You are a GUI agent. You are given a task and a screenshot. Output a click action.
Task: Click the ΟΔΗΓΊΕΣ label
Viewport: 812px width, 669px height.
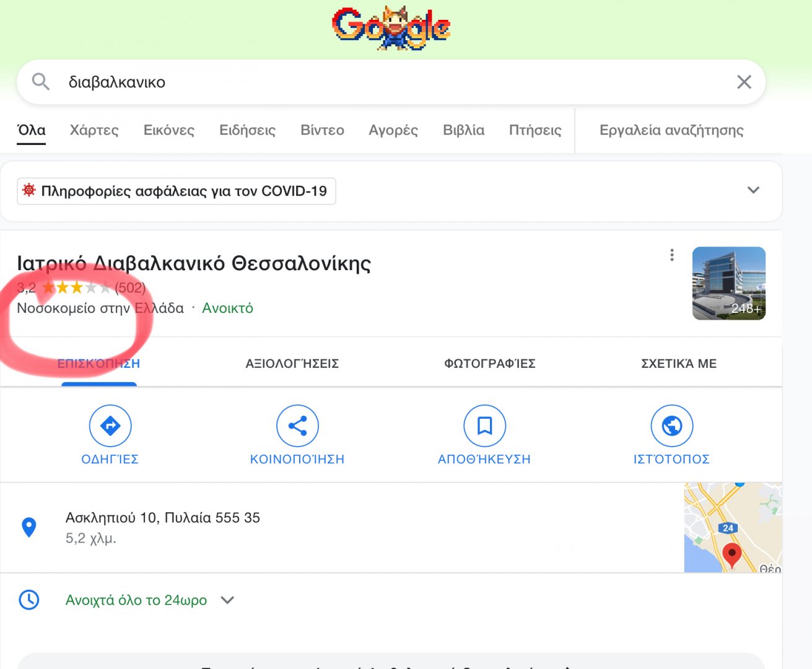point(110,459)
